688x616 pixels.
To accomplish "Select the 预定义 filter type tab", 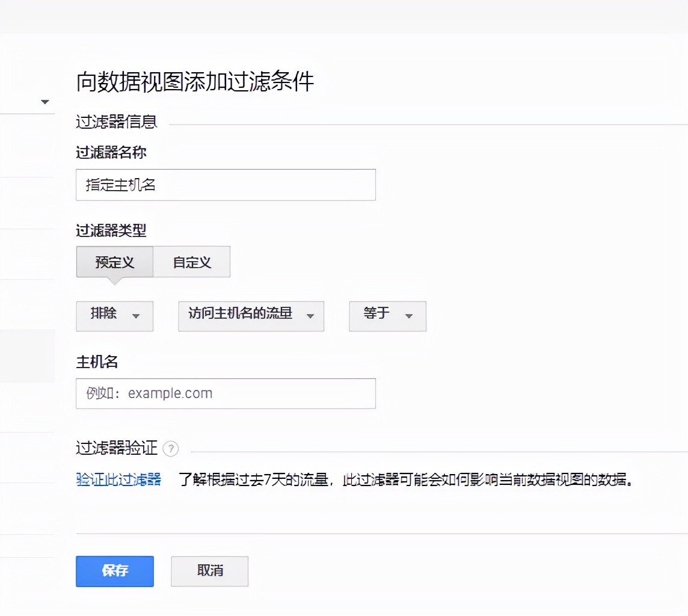I will click(x=115, y=262).
